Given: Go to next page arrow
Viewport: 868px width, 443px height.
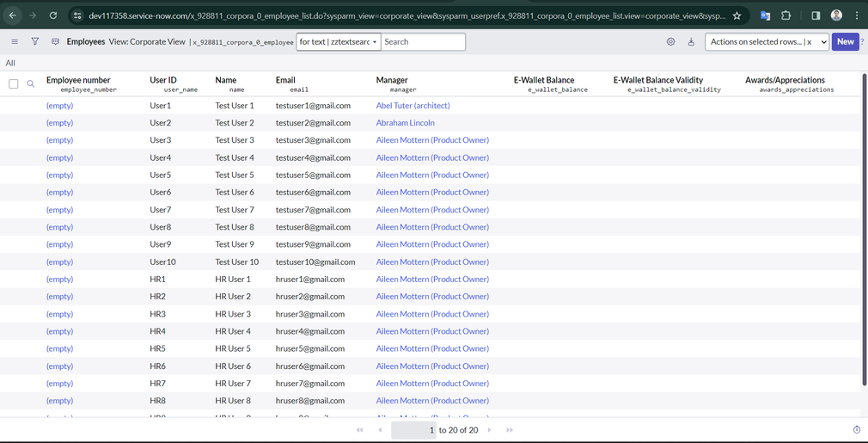Looking at the screenshot, I should (489, 430).
